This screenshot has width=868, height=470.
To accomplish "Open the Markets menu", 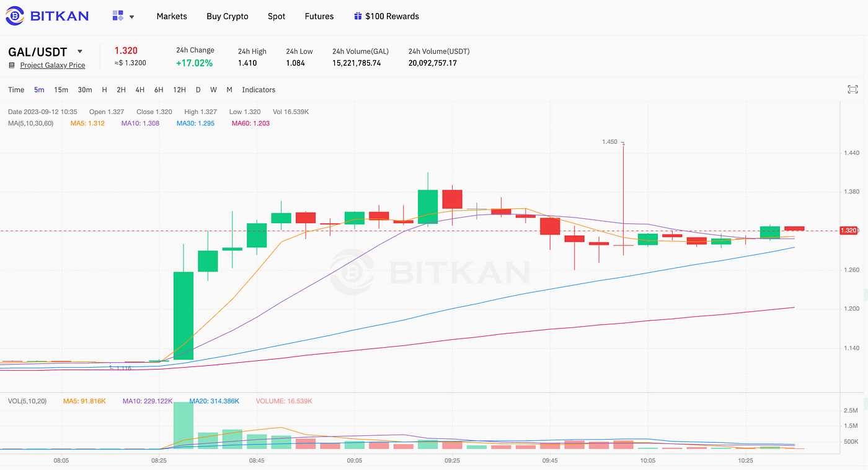I will coord(172,16).
